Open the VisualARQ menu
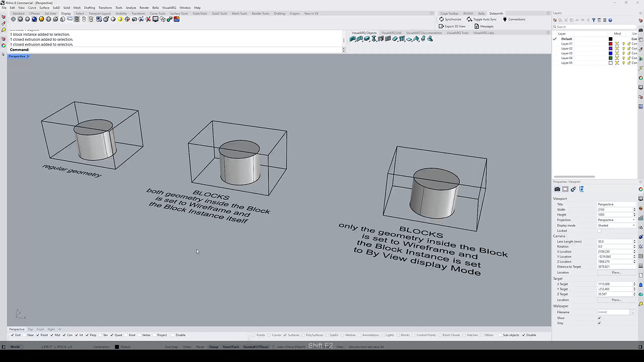The width and height of the screenshot is (644, 362). 166,8
